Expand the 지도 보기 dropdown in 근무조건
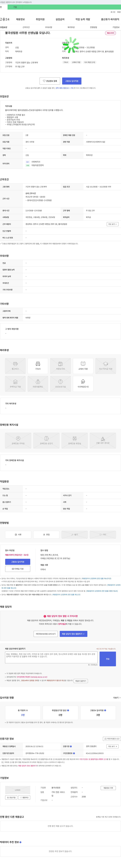This screenshot has width=121, height=868. point(113,224)
